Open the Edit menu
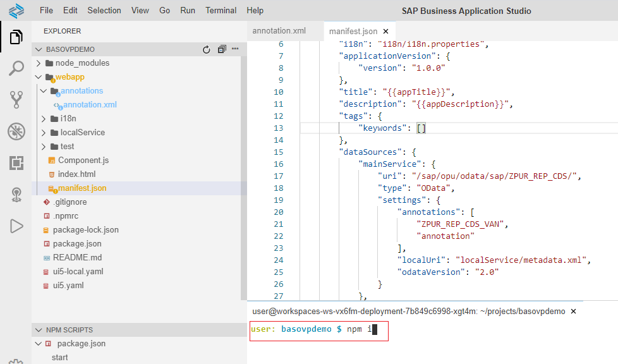Screen dimensions: 618x364 70,11
